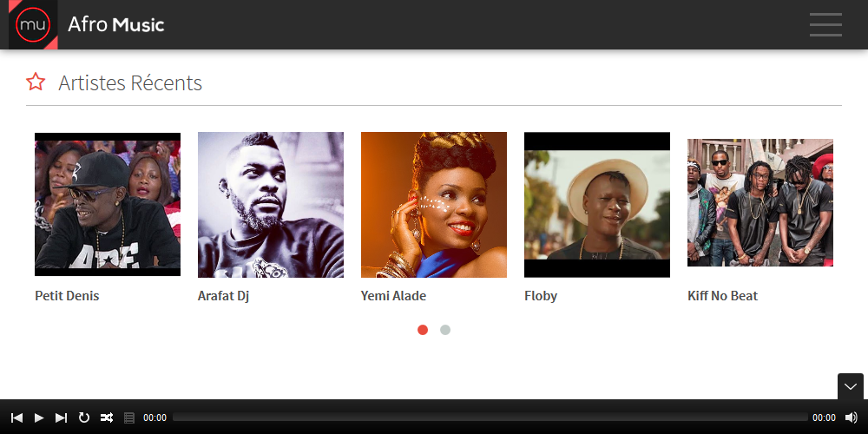The image size is (868, 434).
Task: Click the mu logo icon
Action: (x=33, y=24)
